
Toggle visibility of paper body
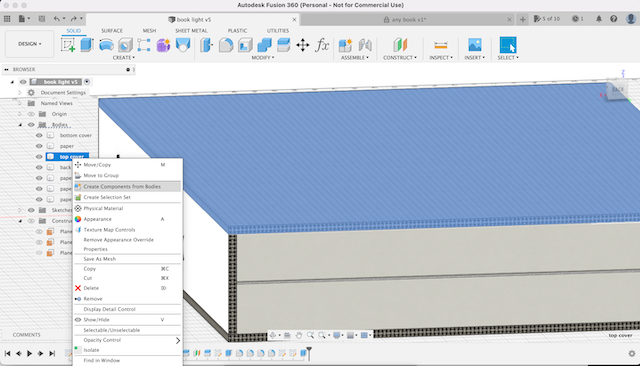pyautogui.click(x=39, y=146)
